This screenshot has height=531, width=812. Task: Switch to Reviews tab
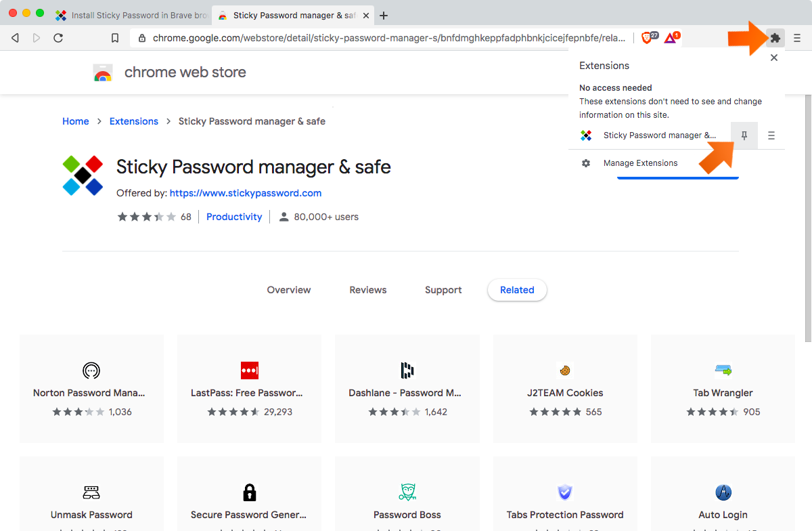(x=368, y=290)
